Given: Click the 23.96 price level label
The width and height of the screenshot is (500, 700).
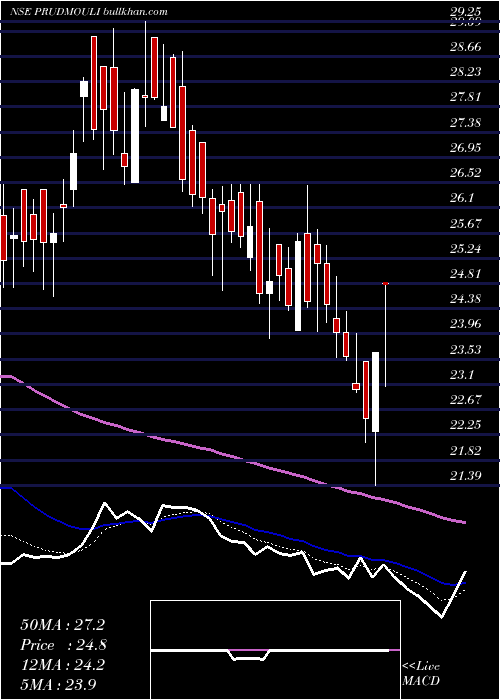Looking at the screenshot, I should click(x=465, y=323).
